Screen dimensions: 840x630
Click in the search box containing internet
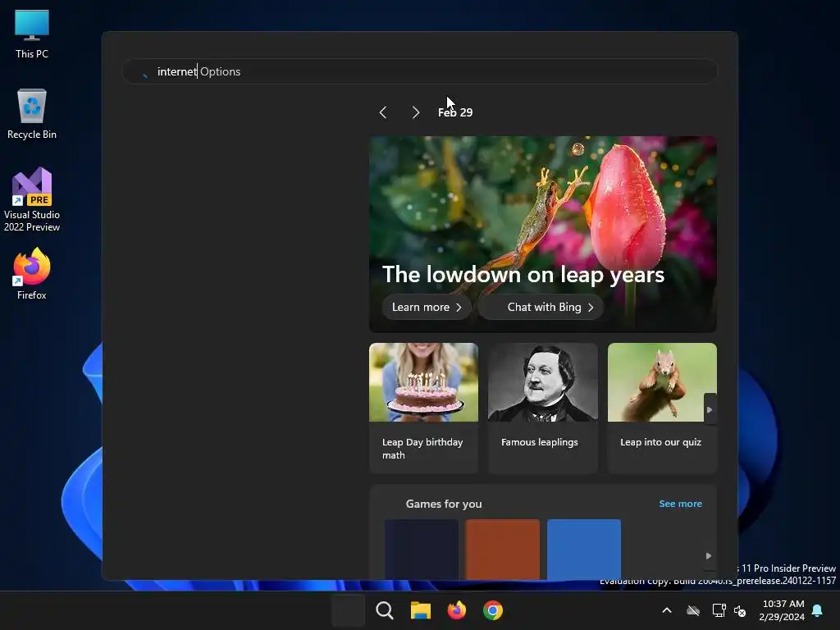[x=419, y=71]
